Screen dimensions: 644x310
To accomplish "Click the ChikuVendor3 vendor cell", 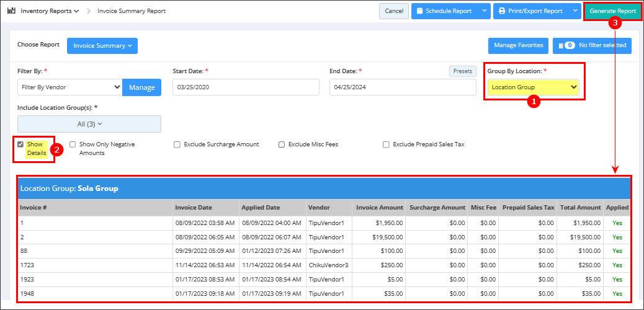I will (329, 265).
